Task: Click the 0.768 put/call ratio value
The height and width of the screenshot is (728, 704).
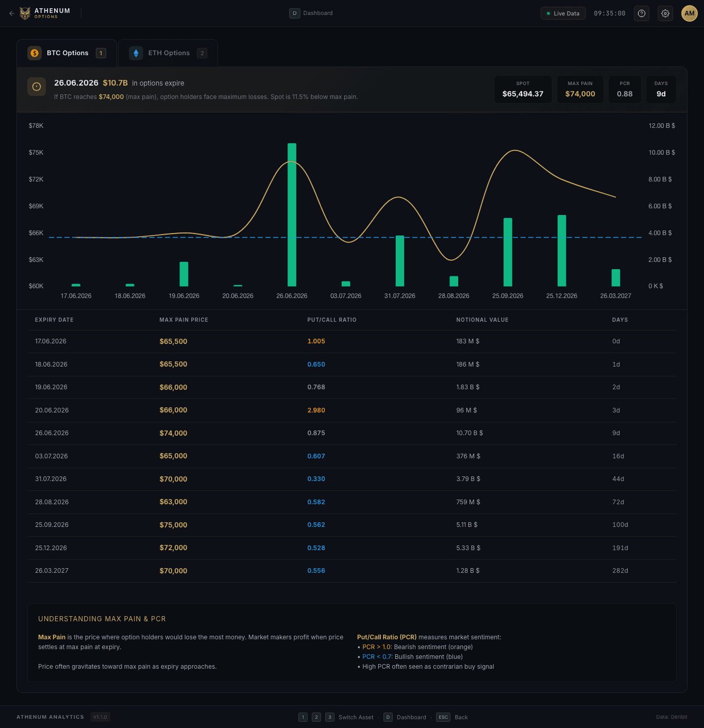Action: coord(316,387)
